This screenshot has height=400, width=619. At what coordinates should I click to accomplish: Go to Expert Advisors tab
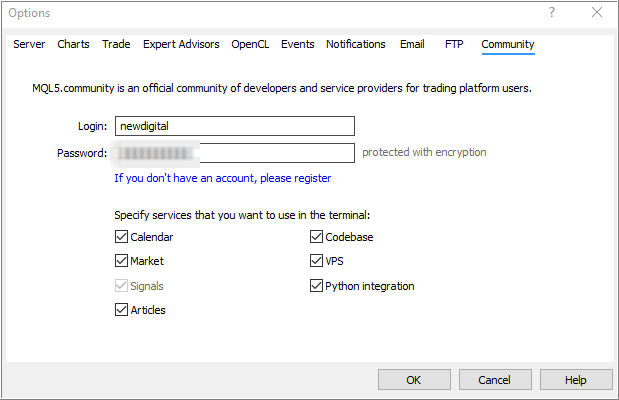[x=181, y=44]
